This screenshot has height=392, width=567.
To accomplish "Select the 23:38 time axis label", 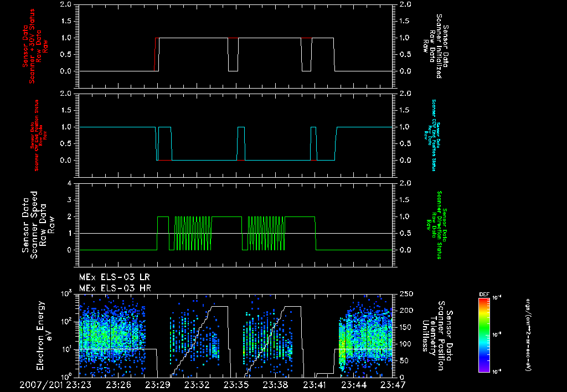I will (x=275, y=385).
